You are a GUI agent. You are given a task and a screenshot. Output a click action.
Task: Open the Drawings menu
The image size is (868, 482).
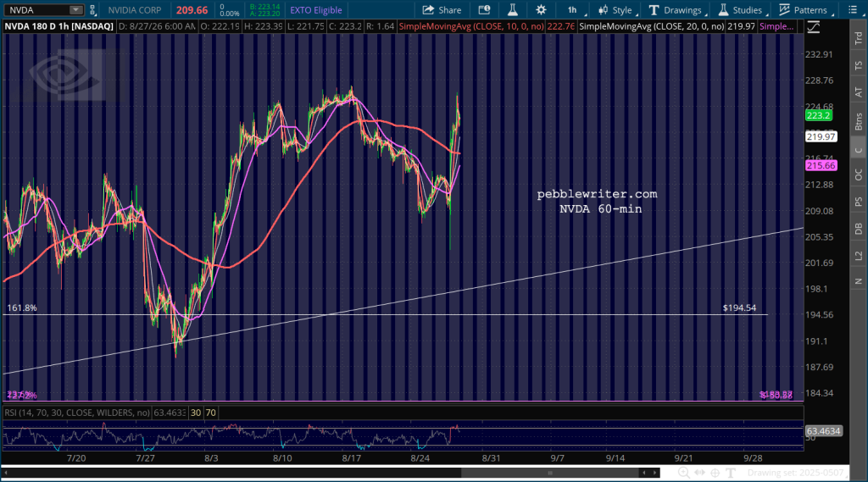(x=676, y=10)
